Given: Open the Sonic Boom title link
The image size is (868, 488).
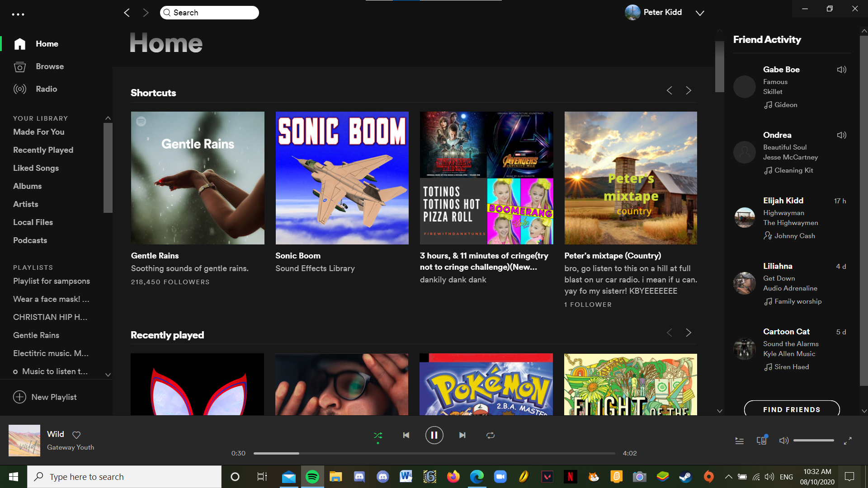Looking at the screenshot, I should tap(298, 256).
